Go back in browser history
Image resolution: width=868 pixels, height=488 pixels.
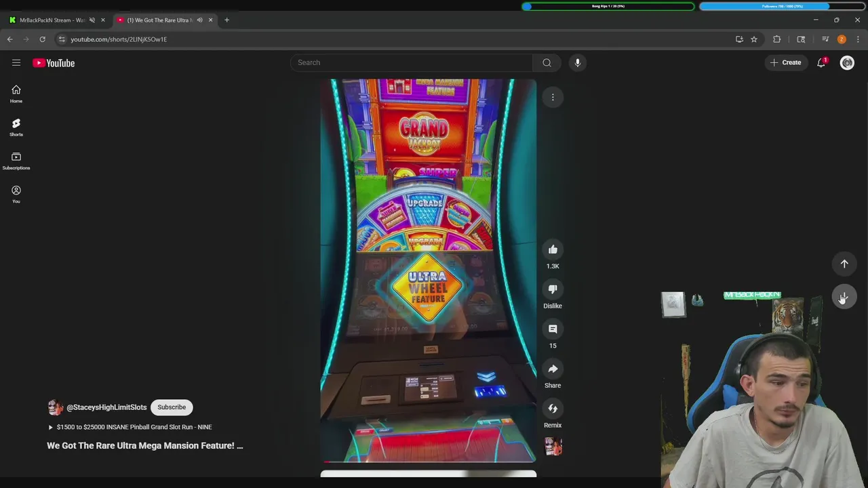pos(9,39)
